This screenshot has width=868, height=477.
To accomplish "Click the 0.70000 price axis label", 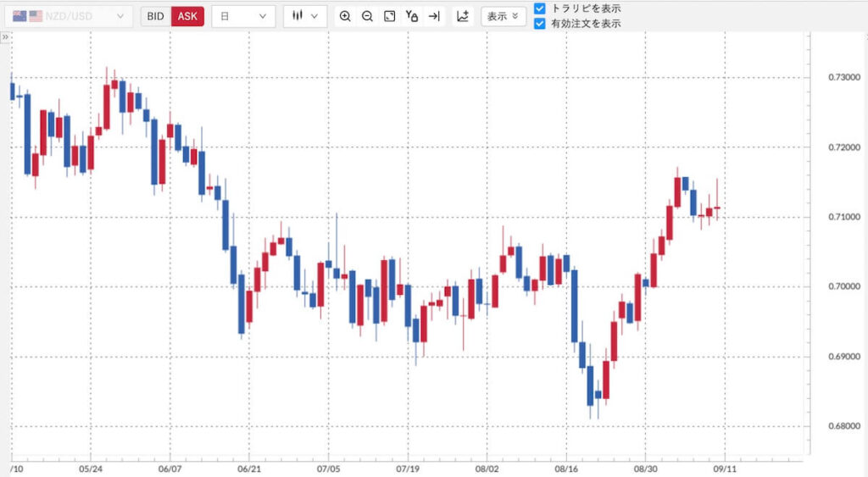I will click(844, 286).
